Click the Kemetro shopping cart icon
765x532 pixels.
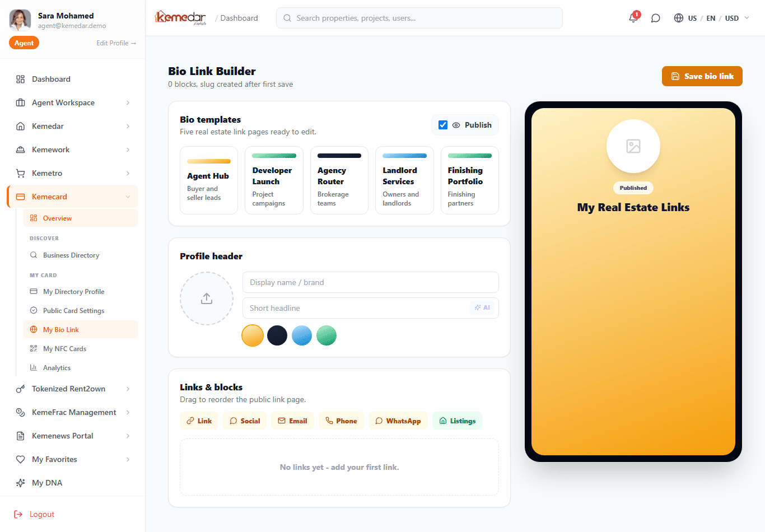(x=21, y=173)
